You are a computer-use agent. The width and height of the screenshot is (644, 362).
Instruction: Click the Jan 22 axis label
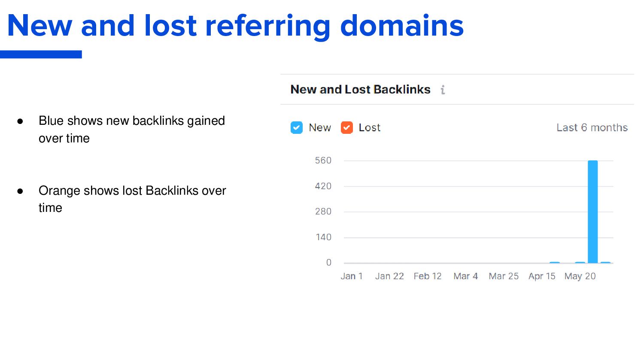coord(389,276)
